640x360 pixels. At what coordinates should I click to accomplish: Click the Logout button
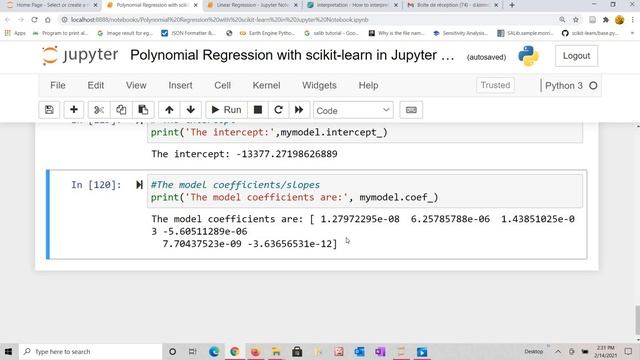tap(576, 56)
